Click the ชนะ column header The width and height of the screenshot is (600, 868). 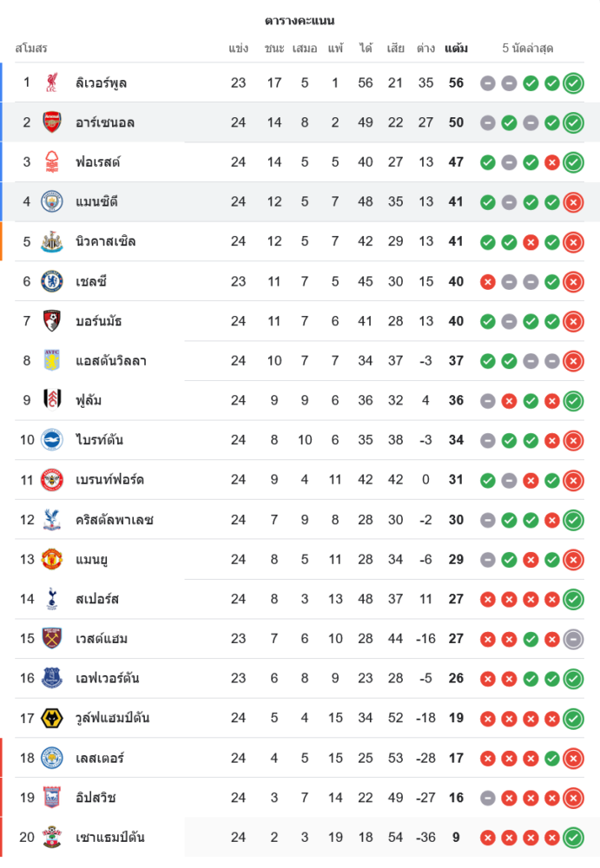click(x=274, y=48)
